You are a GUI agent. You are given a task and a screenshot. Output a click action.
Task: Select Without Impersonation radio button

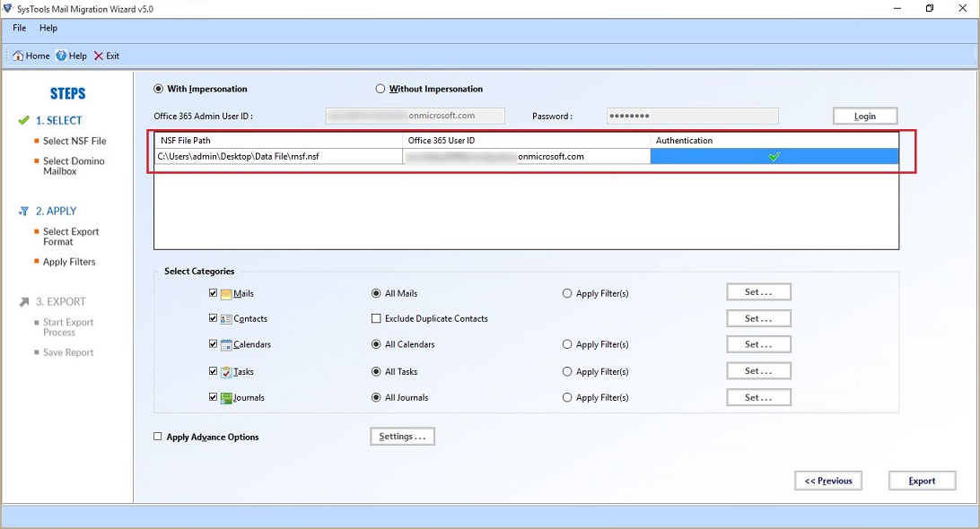pyautogui.click(x=380, y=89)
